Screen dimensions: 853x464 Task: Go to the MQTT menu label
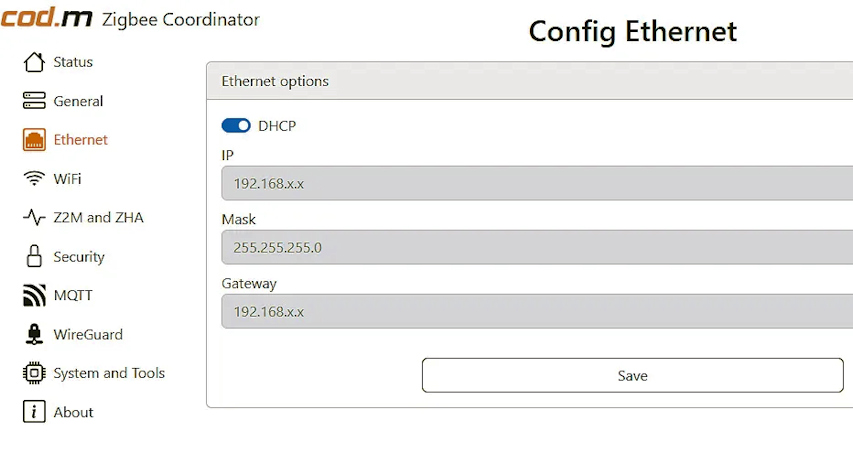[73, 295]
